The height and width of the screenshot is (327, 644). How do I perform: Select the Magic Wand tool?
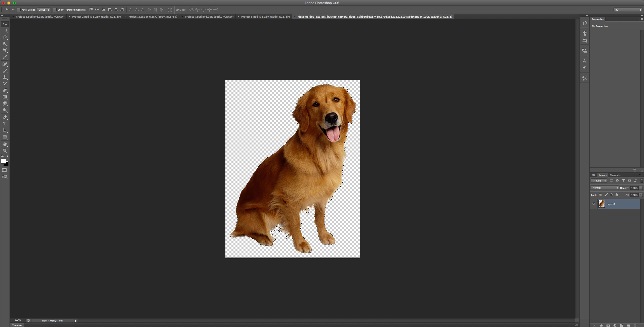coord(5,44)
